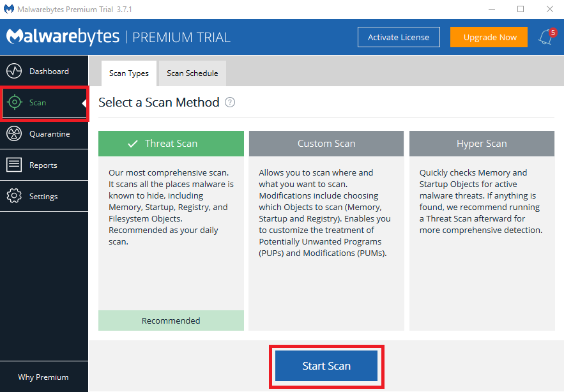The height and width of the screenshot is (392, 564).
Task: Select the Hyper Scan method
Action: point(482,144)
